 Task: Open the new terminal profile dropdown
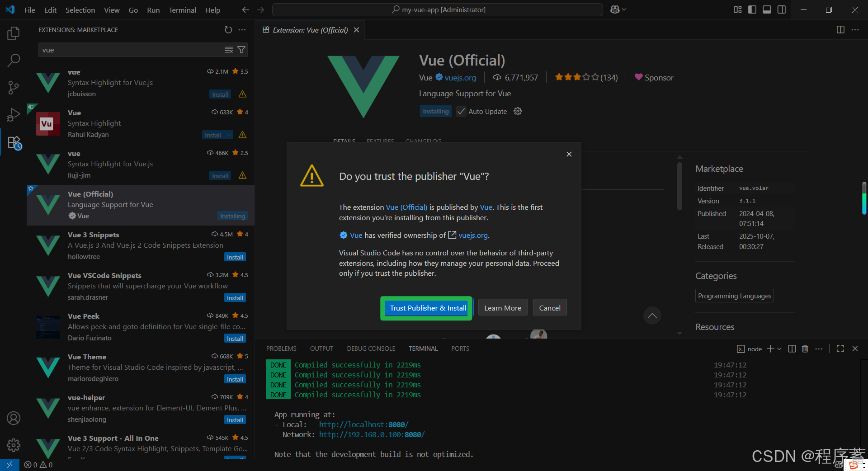click(779, 349)
